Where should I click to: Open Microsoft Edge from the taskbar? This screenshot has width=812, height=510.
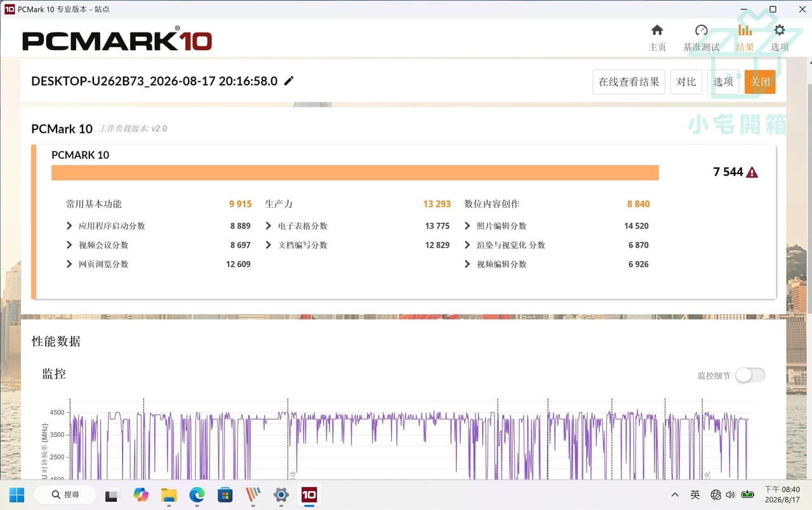pos(197,495)
